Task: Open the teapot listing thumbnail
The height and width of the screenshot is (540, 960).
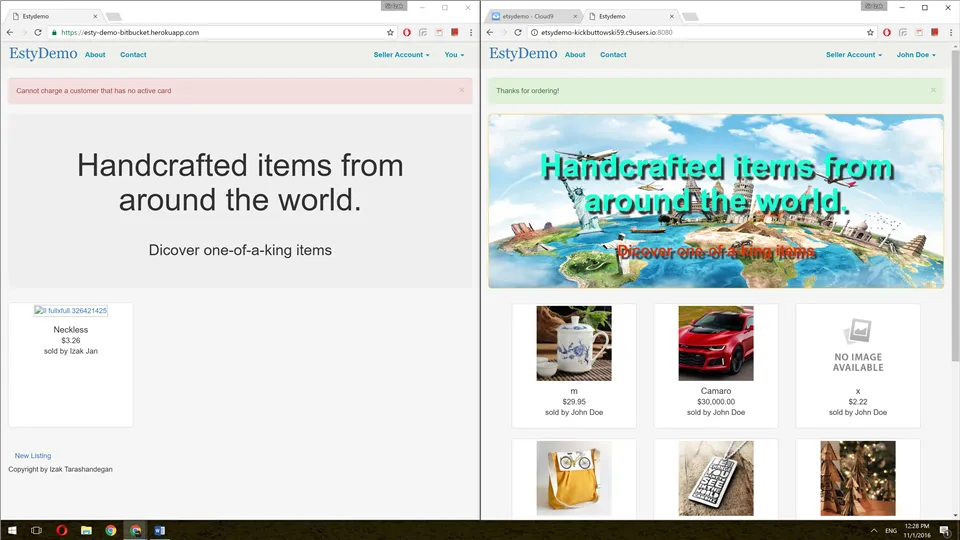Action: click(574, 343)
